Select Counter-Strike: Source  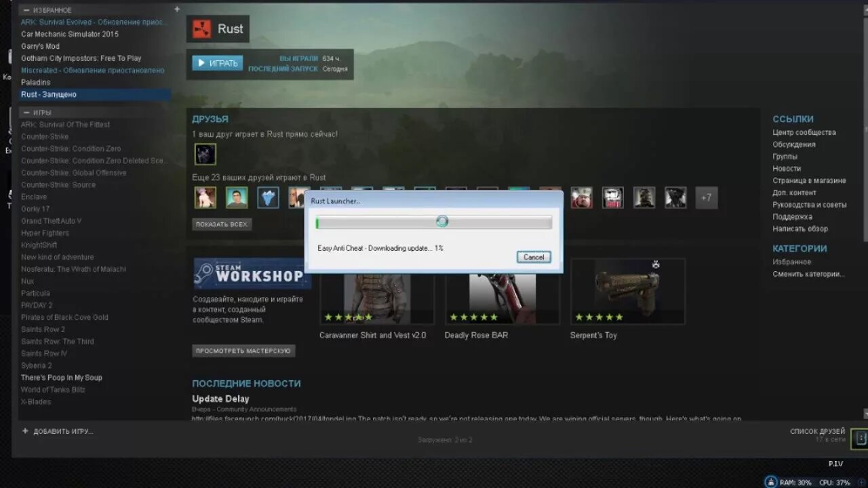click(58, 184)
